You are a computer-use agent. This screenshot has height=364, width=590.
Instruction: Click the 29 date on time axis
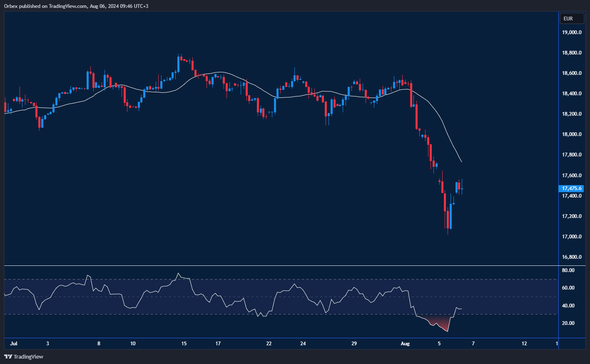[x=354, y=344]
